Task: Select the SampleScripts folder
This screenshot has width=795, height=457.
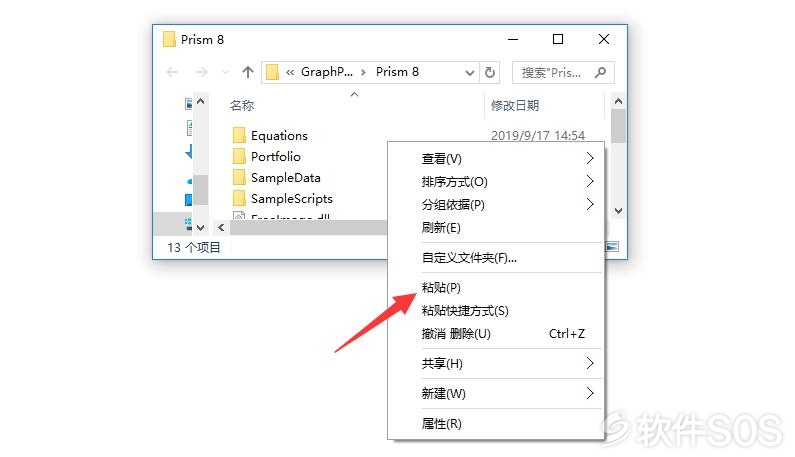Action: pyautogui.click(x=292, y=198)
